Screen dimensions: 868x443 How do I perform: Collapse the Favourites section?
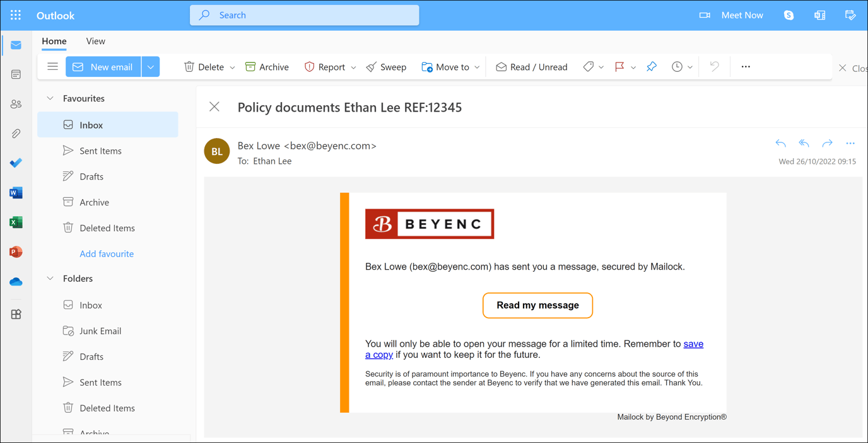(x=50, y=98)
